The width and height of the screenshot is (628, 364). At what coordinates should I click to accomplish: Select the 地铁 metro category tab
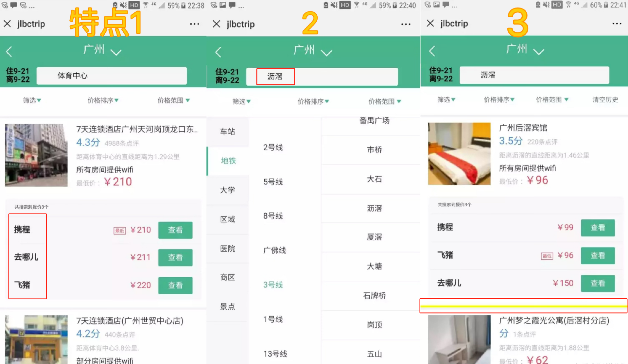[x=227, y=161]
